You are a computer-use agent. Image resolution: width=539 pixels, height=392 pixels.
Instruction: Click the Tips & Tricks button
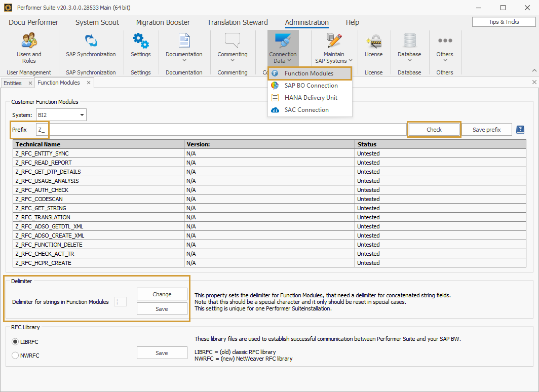(x=504, y=21)
